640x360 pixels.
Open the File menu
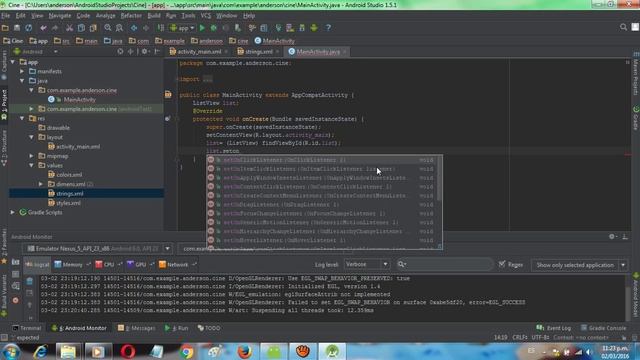point(6,16)
